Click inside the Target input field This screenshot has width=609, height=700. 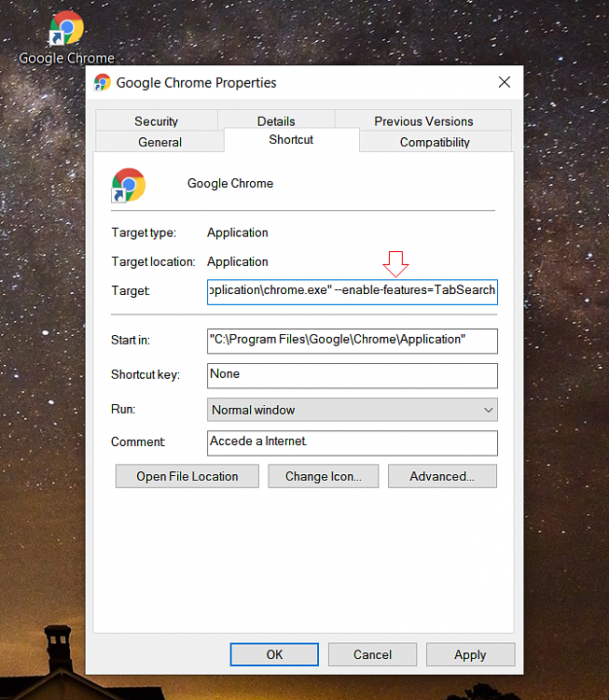pos(352,292)
